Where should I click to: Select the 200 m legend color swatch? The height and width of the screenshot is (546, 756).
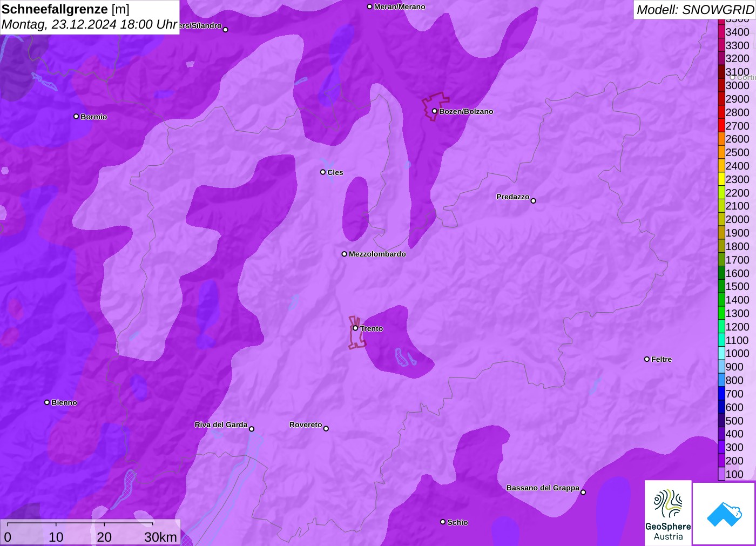coord(721,461)
